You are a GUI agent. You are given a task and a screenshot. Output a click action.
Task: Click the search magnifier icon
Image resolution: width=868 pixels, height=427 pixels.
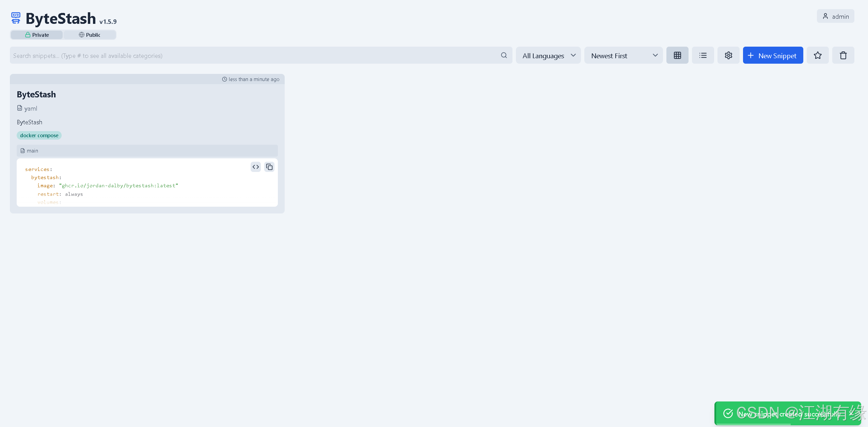click(x=504, y=55)
